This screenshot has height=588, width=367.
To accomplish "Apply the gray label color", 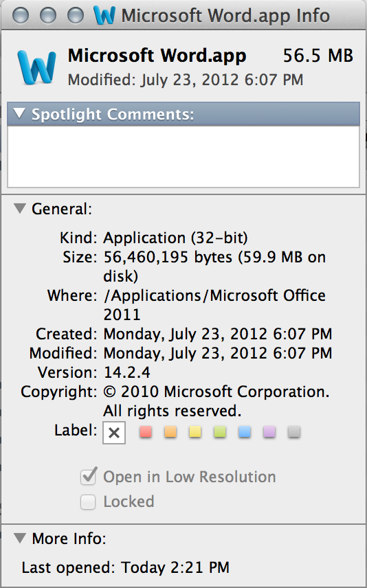I will pyautogui.click(x=294, y=432).
